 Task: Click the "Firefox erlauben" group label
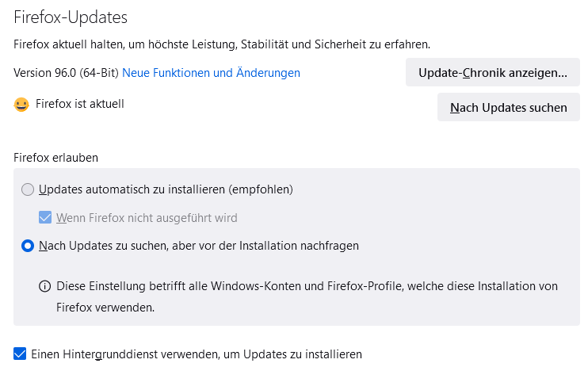56,158
